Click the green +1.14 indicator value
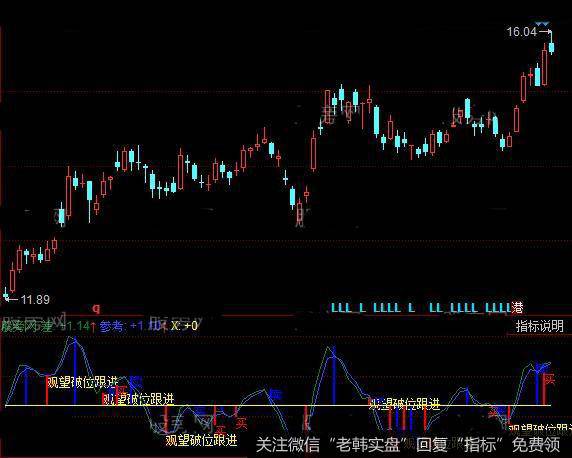The image size is (572, 458). tap(75, 326)
